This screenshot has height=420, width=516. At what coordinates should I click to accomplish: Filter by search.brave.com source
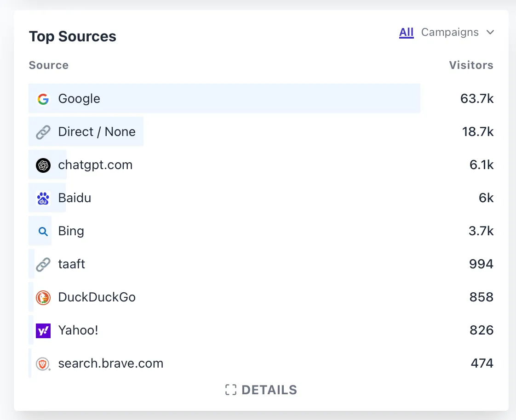(111, 363)
